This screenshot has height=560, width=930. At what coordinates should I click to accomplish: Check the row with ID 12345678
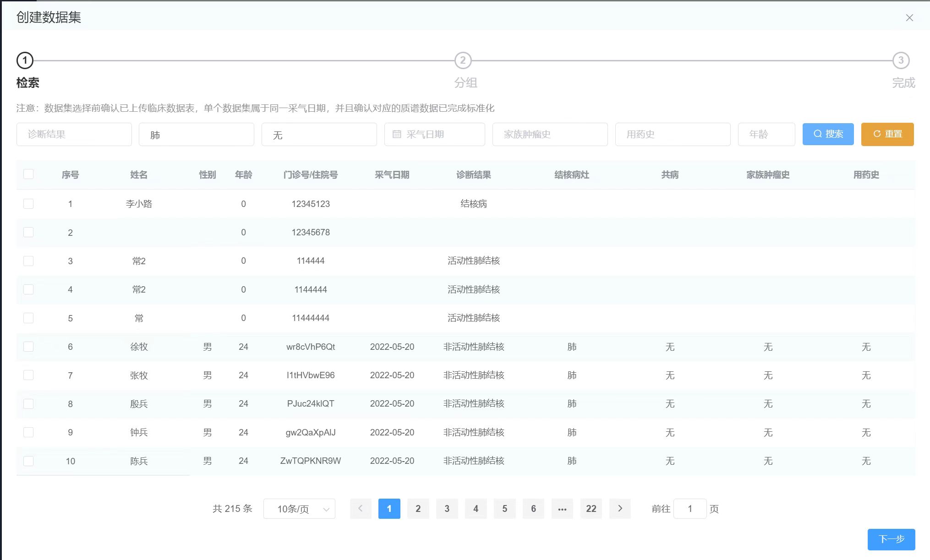28,232
